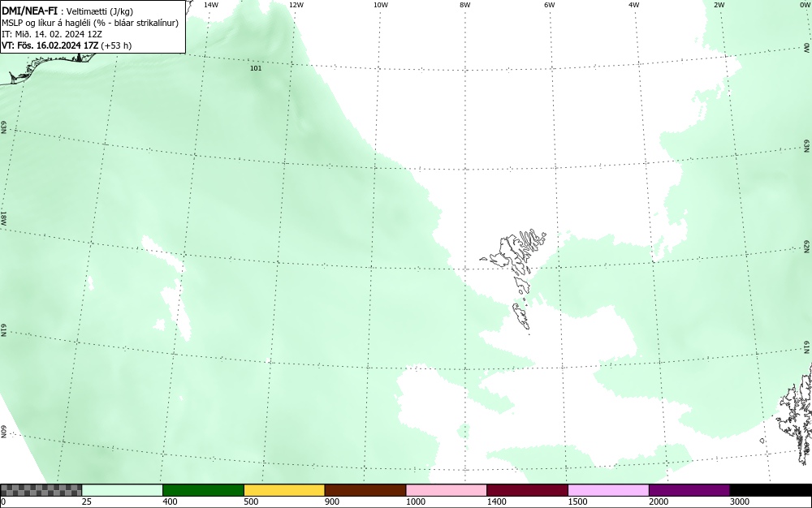812x508 pixels.
Task: Click the dark green 400–500 legend swatch
Action: pyautogui.click(x=203, y=490)
